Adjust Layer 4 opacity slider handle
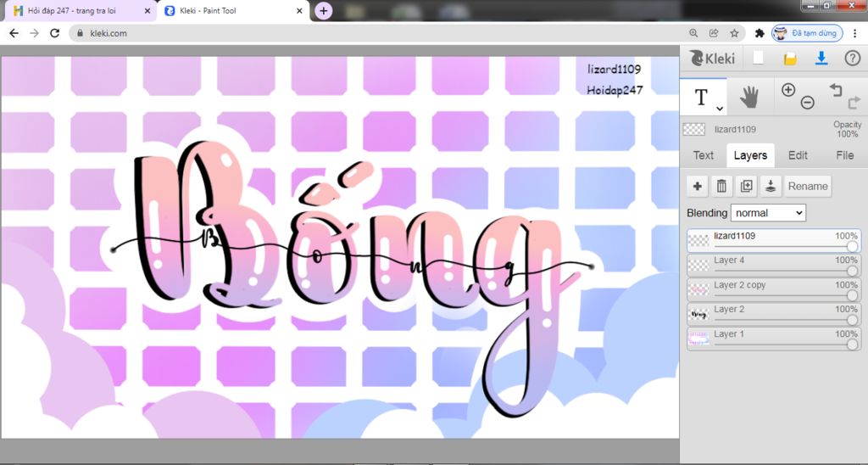This screenshot has height=465, width=868. (853, 271)
